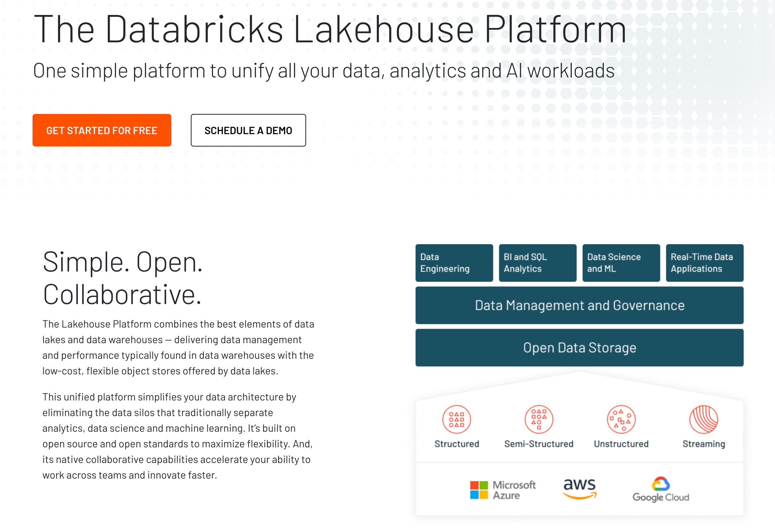Click the Open Data Storage bar
This screenshot has height=532, width=775.
tap(579, 347)
